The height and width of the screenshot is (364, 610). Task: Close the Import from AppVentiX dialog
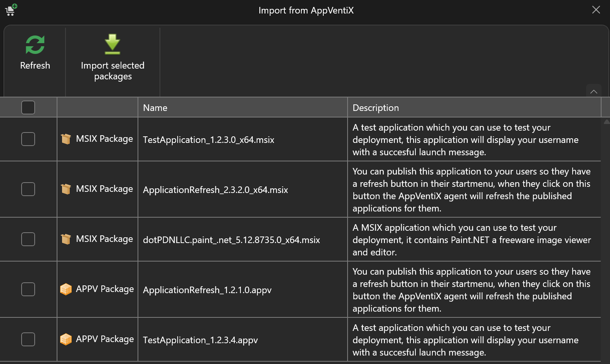tap(596, 10)
